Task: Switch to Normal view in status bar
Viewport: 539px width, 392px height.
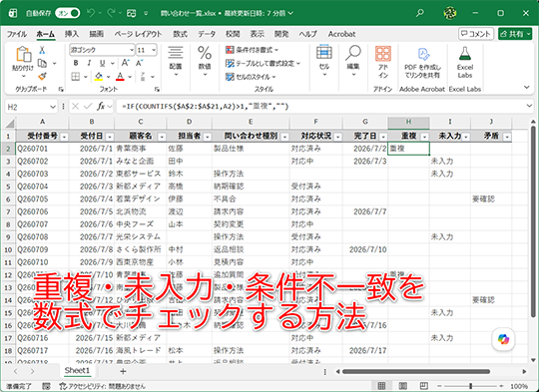Action: tap(381, 386)
